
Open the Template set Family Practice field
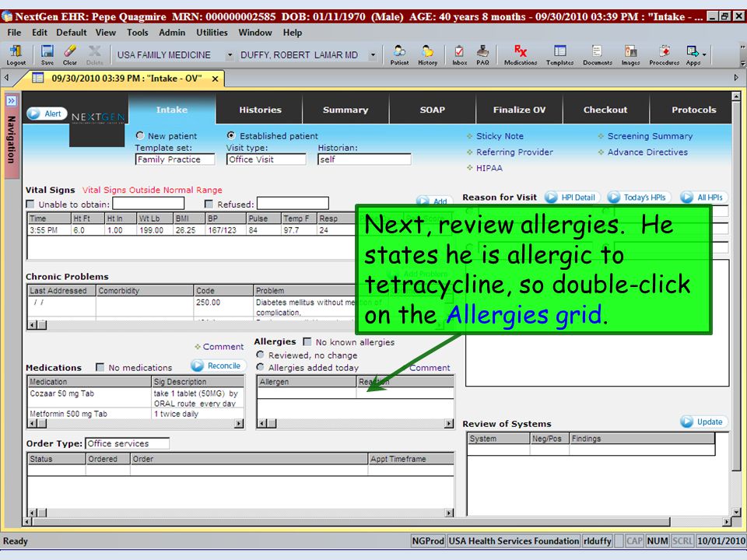175,159
